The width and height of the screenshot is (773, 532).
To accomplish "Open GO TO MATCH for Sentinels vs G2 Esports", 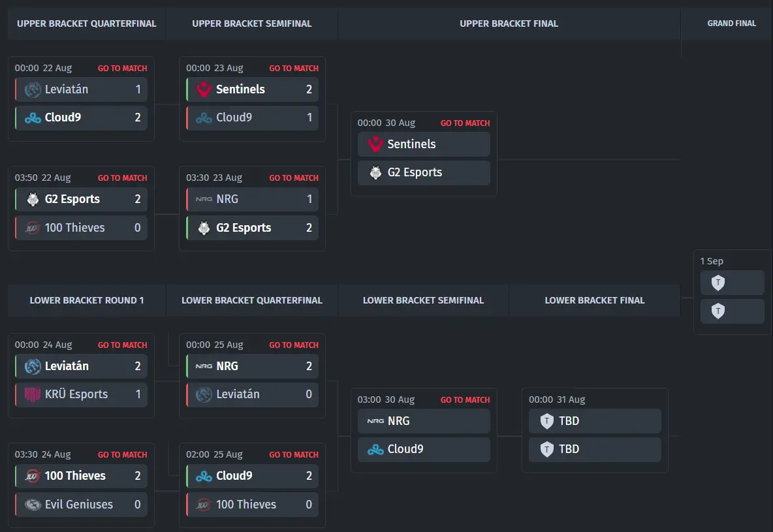I will tap(465, 123).
